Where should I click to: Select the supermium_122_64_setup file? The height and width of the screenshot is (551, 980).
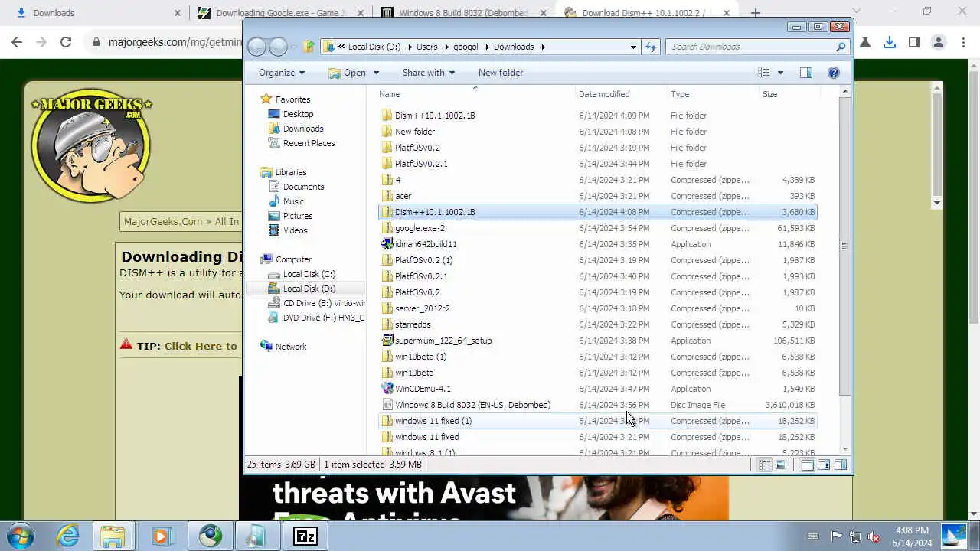[x=598, y=341]
